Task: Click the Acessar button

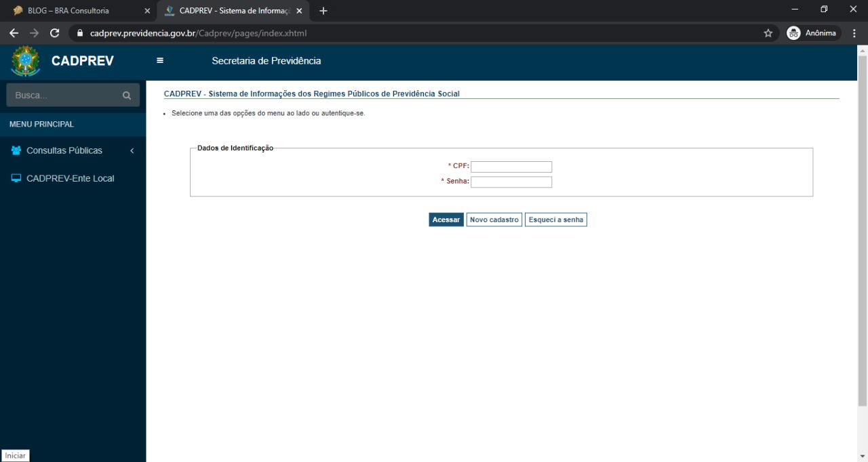Action: 446,219
